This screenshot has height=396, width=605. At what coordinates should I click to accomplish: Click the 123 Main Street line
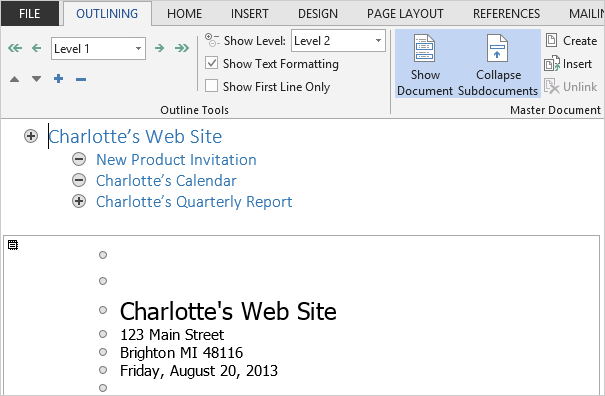172,335
